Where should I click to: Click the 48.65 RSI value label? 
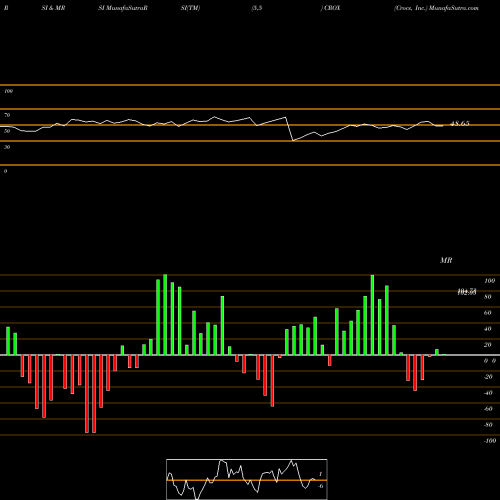click(x=460, y=124)
